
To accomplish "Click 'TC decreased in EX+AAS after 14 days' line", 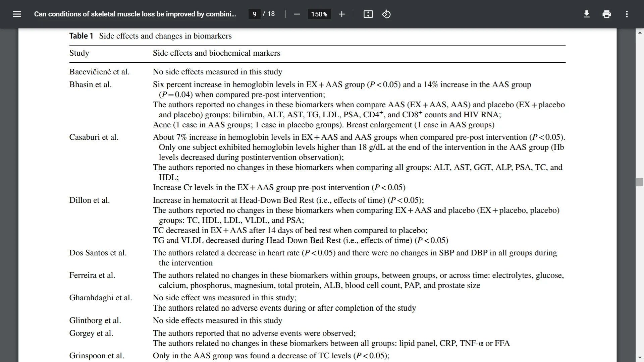I will click(290, 230).
